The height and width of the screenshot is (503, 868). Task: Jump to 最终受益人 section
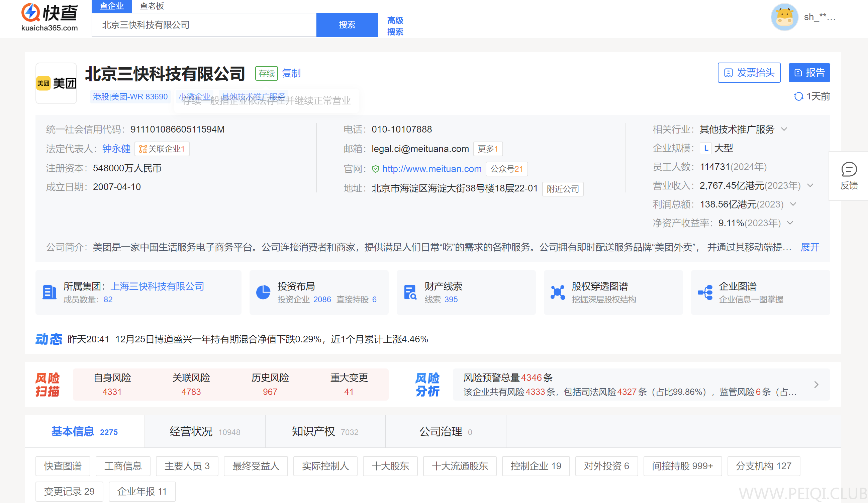pos(256,466)
